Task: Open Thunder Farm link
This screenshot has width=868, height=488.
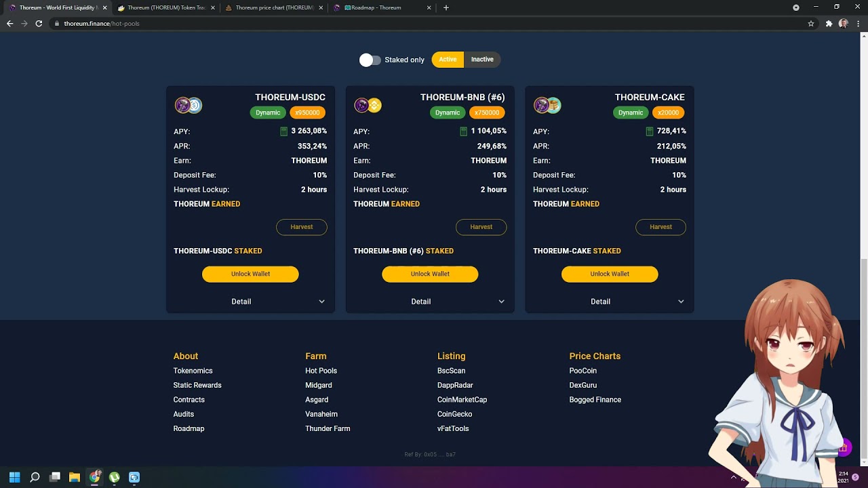Action: coord(328,428)
